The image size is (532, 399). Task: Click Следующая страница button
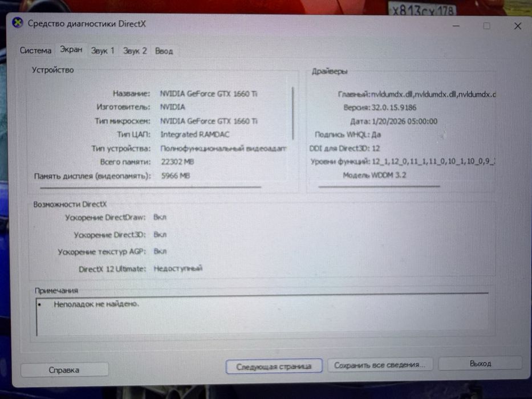(x=274, y=367)
